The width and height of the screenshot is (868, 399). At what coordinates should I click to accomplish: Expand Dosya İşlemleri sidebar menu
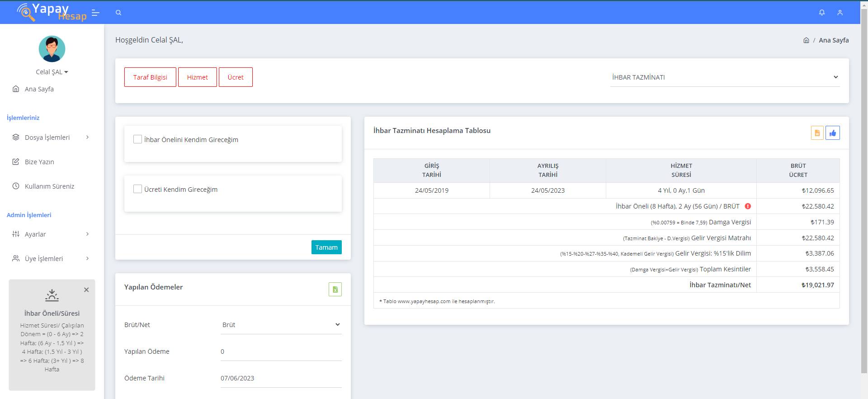click(51, 138)
